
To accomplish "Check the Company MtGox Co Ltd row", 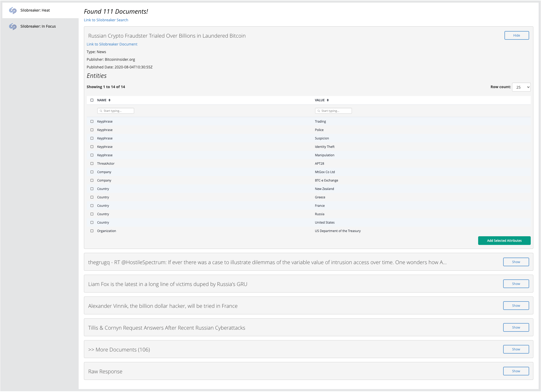I will click(x=92, y=172).
